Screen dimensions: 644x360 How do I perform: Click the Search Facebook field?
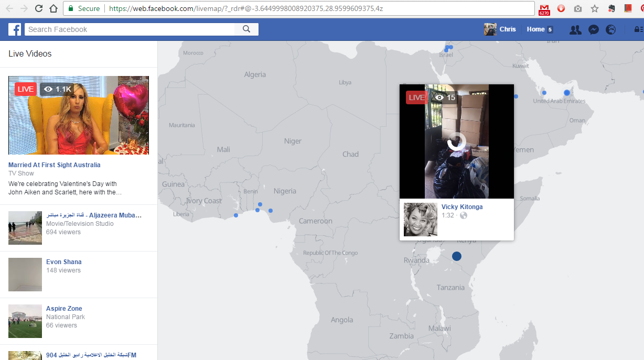tap(130, 29)
